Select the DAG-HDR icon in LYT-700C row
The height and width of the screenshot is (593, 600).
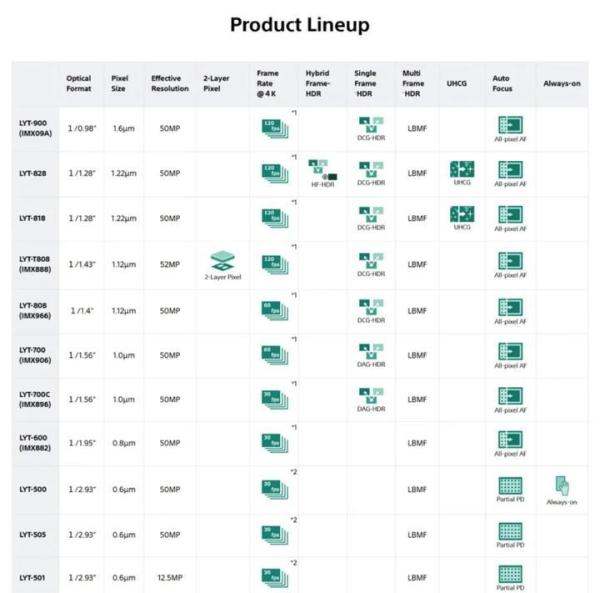coord(370,395)
